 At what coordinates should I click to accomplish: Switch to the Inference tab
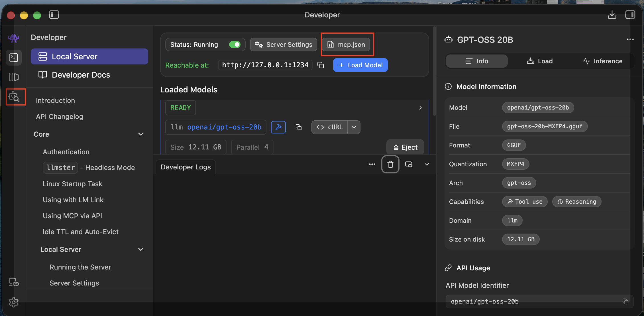click(x=602, y=61)
